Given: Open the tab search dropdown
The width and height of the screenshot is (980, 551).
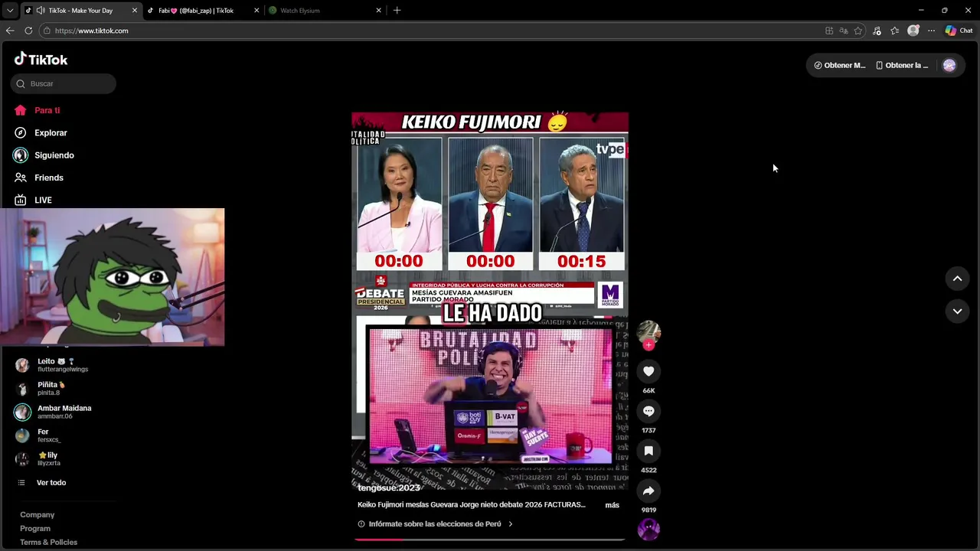Looking at the screenshot, I should [9, 11].
